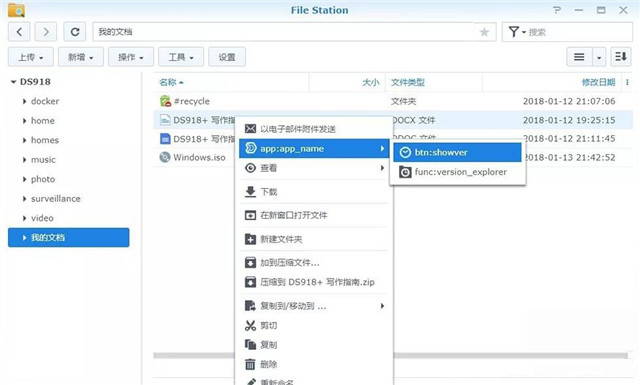This screenshot has width=640, height=385.
Task: Expand the surveillance folder arrow
Action: click(x=24, y=199)
